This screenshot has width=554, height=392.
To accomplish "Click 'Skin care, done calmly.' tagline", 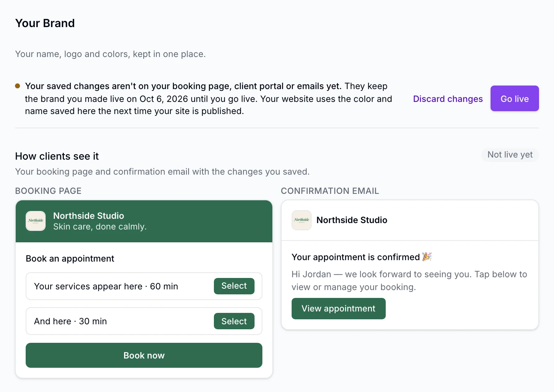I will [100, 227].
